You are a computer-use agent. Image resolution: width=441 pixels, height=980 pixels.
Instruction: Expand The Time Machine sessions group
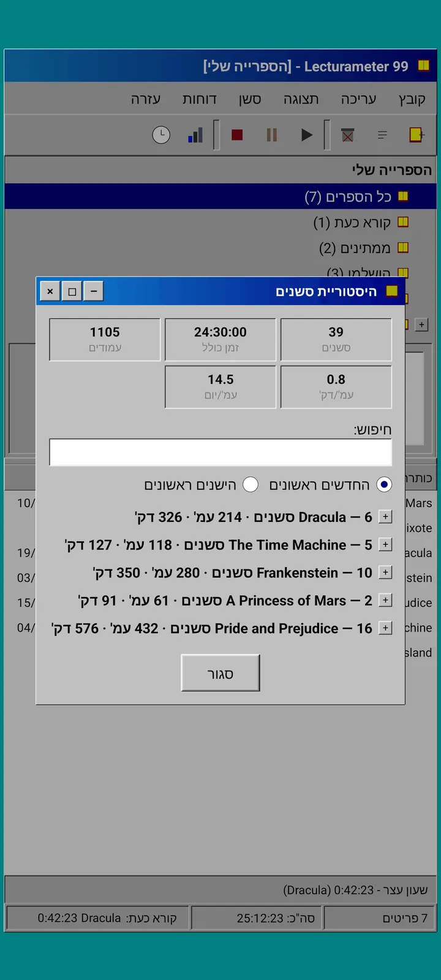click(385, 545)
